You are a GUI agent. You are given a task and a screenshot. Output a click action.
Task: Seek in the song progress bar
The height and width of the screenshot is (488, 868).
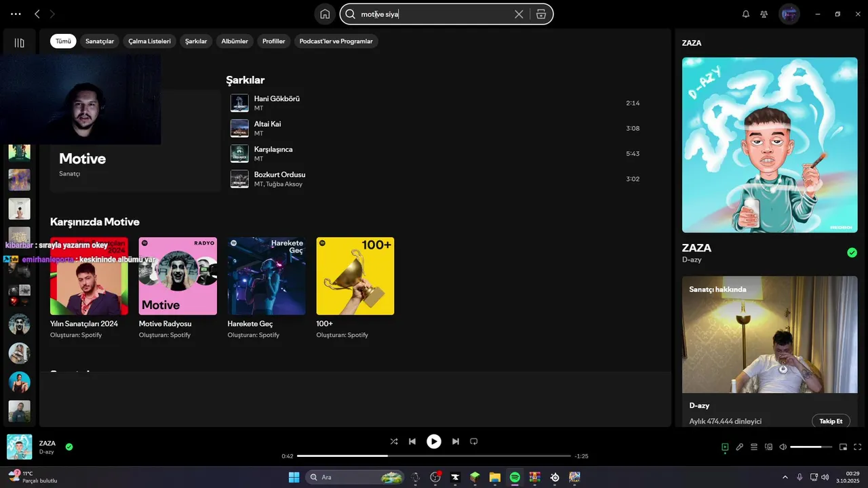[434, 456]
